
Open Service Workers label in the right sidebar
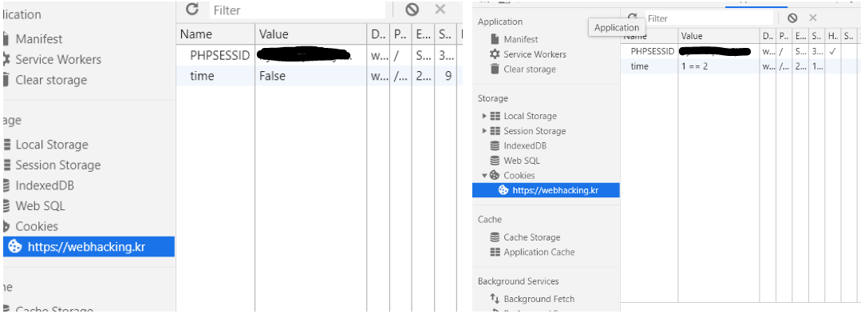[535, 55]
